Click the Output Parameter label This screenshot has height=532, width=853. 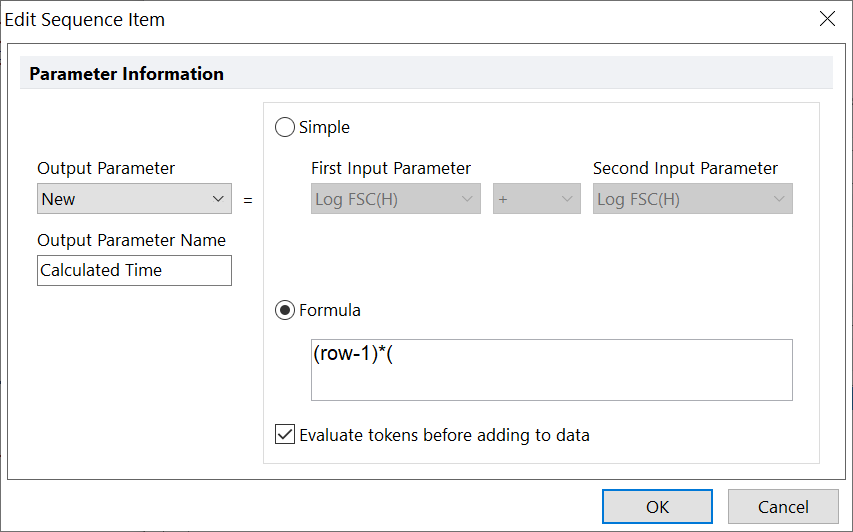pos(106,168)
